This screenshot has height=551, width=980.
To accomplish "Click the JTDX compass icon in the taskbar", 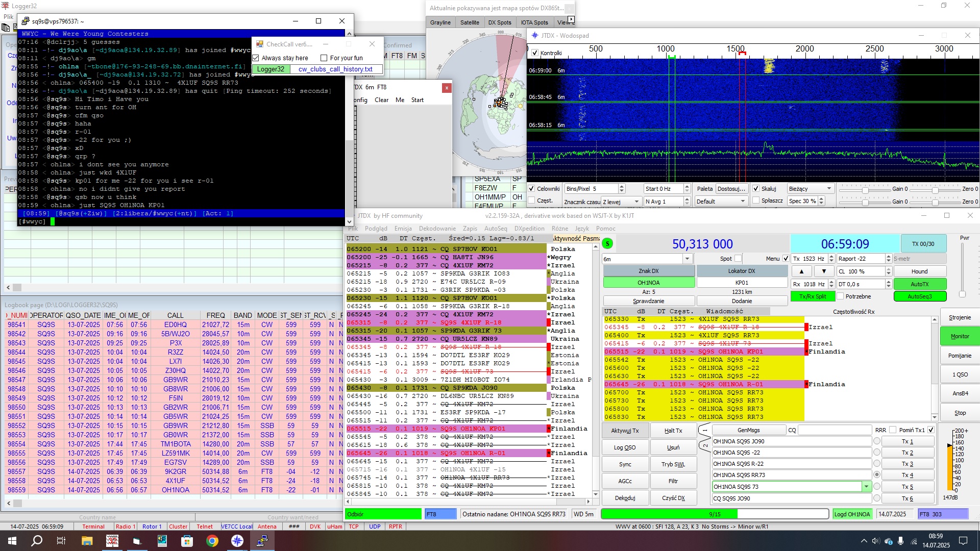I will pyautogui.click(x=237, y=541).
